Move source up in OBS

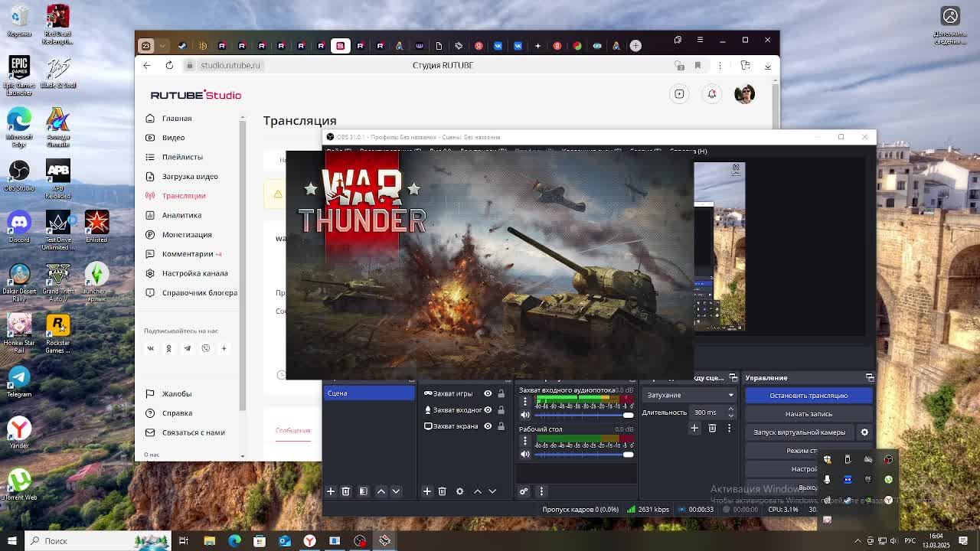(x=478, y=491)
